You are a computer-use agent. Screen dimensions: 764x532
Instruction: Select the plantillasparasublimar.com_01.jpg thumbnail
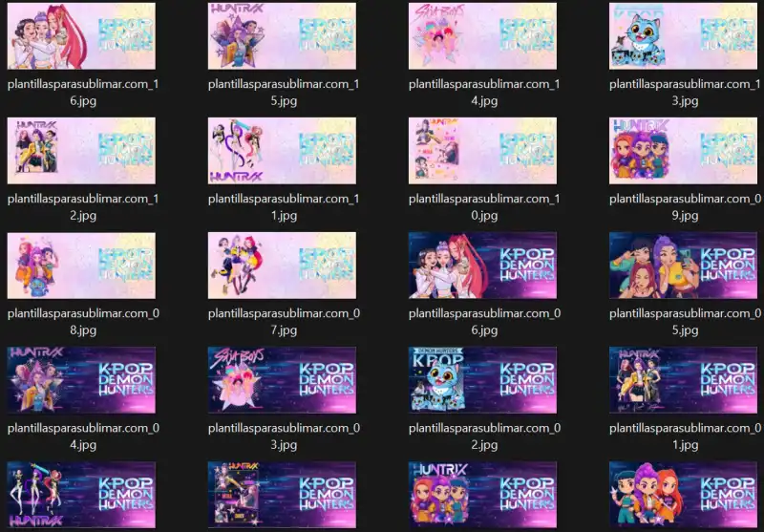tap(683, 380)
